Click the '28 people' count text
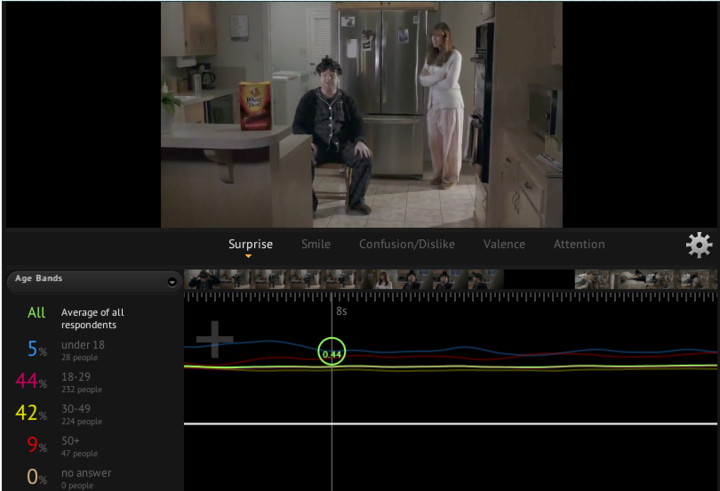This screenshot has height=491, width=720. coord(79,357)
